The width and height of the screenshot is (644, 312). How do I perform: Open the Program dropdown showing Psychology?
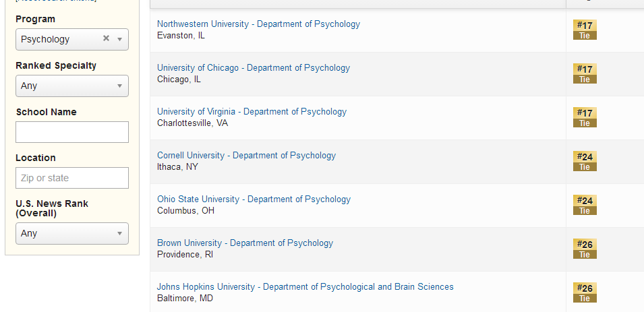point(72,39)
